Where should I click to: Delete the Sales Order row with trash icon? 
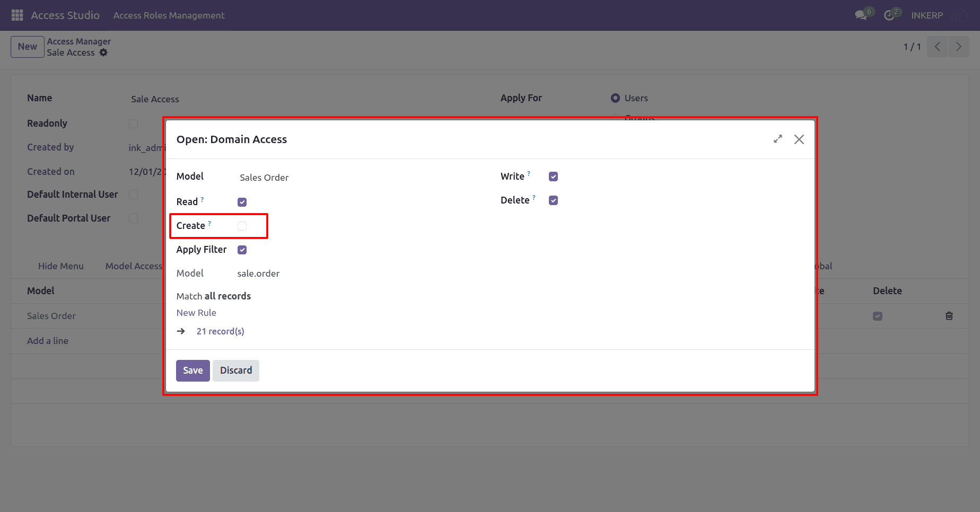click(949, 316)
